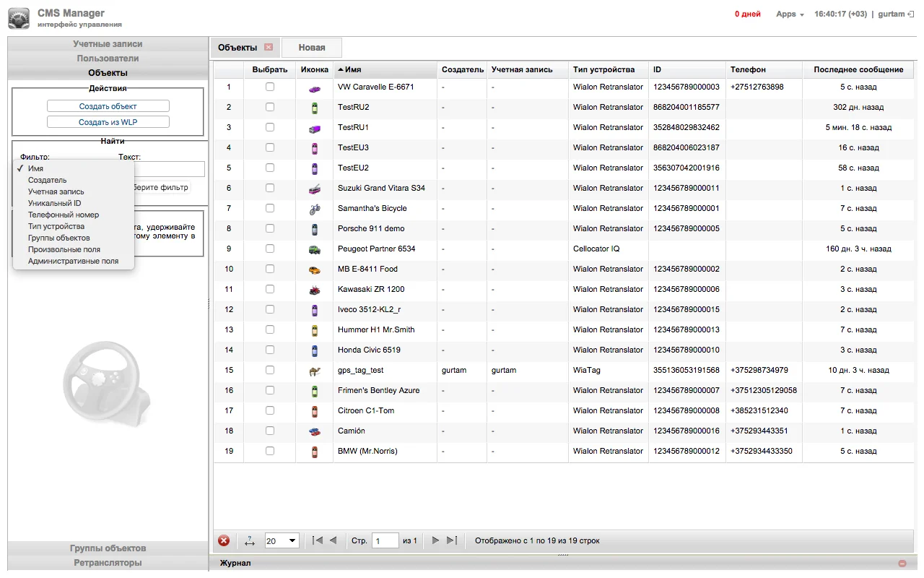
Task: Click the page number input field
Action: 385,540
